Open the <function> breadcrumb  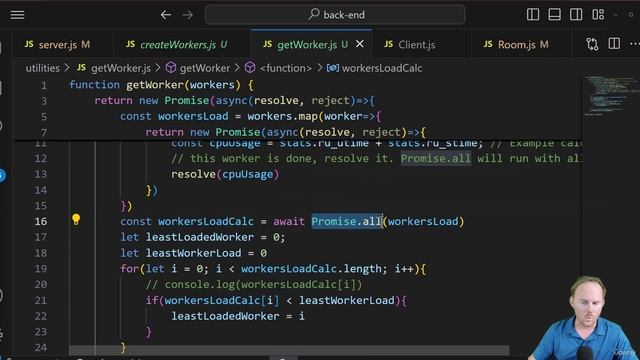285,68
